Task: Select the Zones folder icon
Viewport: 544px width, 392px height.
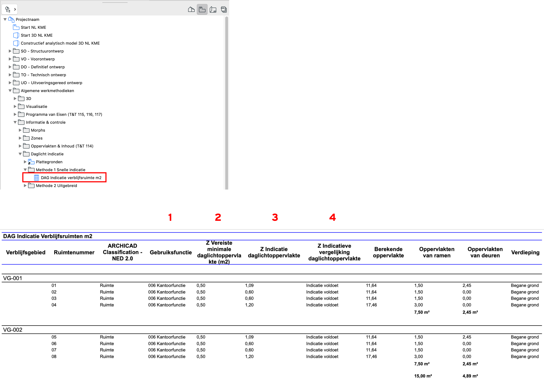Action: point(26,138)
